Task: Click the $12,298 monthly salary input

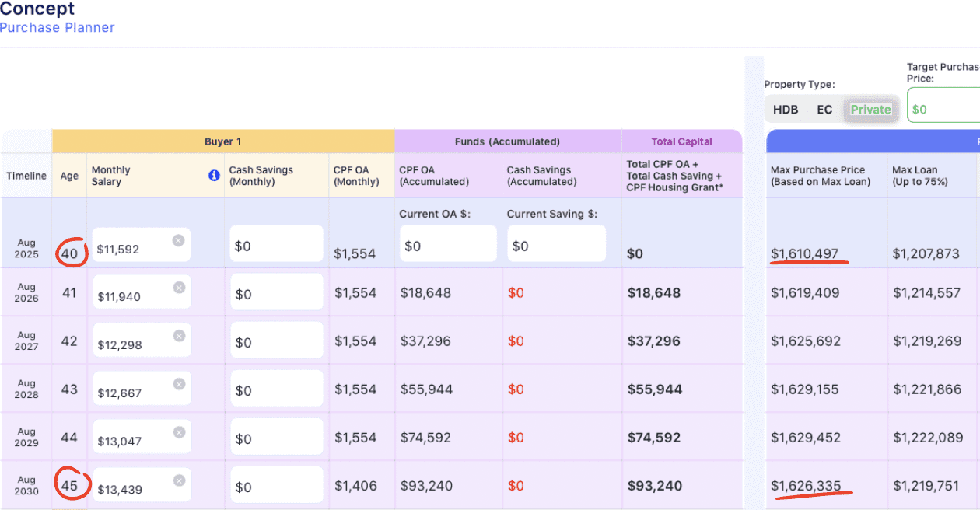Action: point(132,342)
